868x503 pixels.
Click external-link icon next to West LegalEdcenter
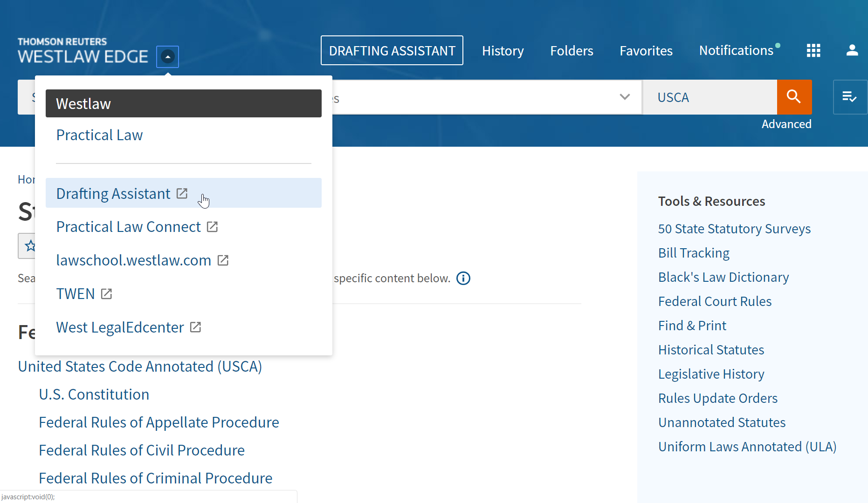[196, 327]
